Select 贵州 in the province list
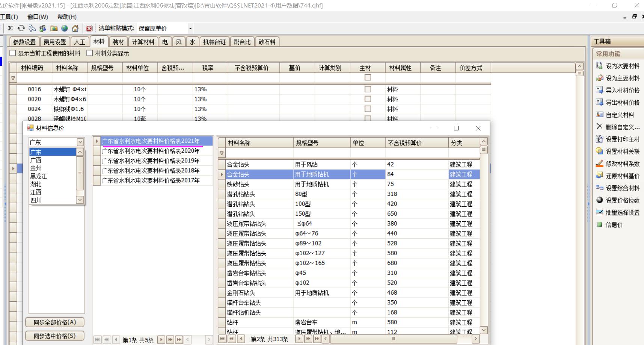This screenshot has height=345, width=644. (x=53, y=168)
